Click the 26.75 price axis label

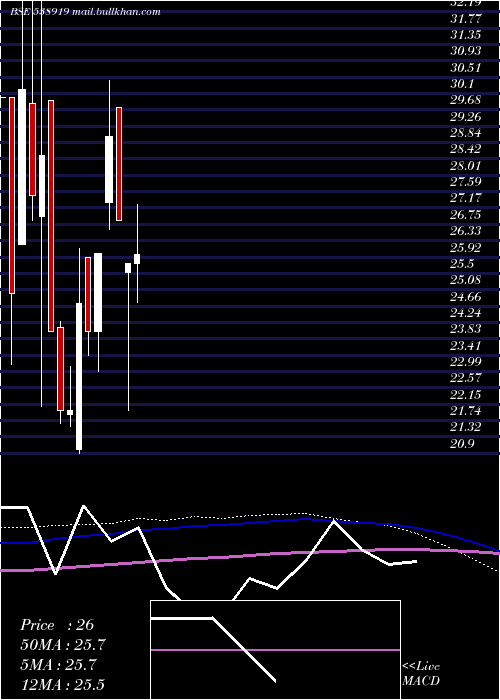click(x=467, y=215)
